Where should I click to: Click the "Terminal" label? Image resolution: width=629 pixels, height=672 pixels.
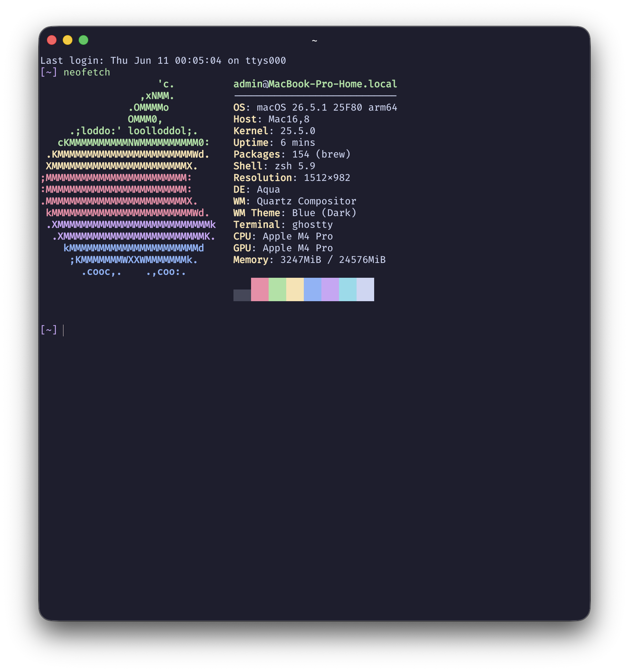click(257, 225)
